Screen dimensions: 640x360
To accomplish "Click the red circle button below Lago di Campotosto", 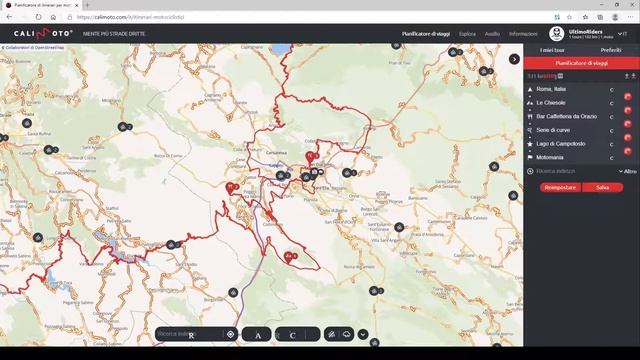I will (x=628, y=151).
